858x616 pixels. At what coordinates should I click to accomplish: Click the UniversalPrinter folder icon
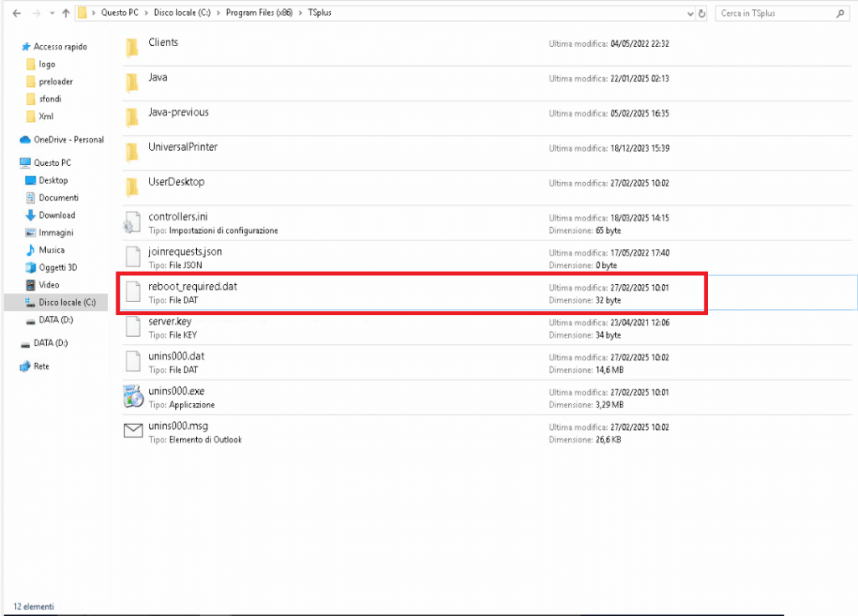tap(132, 153)
